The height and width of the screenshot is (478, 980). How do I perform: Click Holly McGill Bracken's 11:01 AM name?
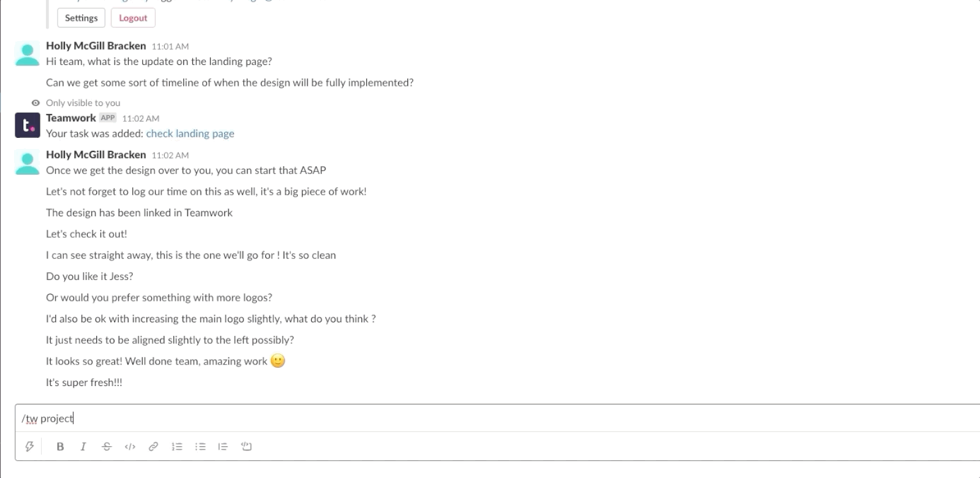click(96, 46)
